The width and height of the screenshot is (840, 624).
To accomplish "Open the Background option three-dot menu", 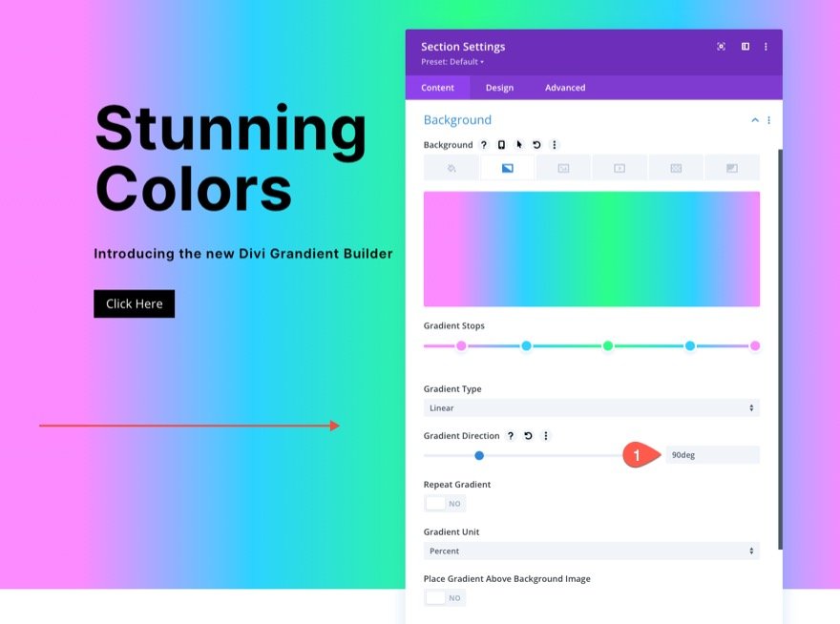I will point(555,145).
